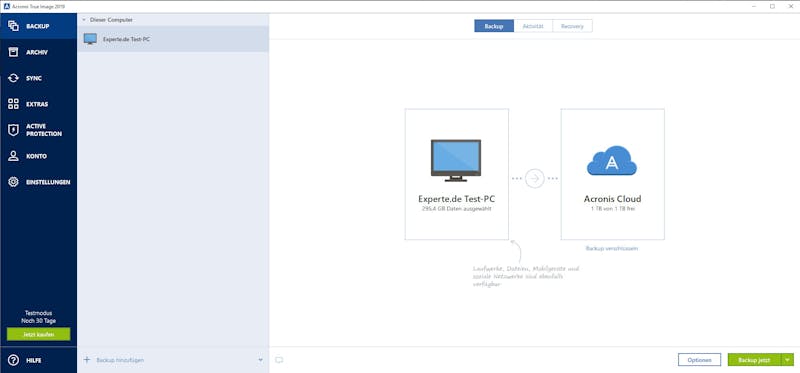Screen dimensions: 800x373
Task: Open Active Protection shield icon
Action: 14,130
